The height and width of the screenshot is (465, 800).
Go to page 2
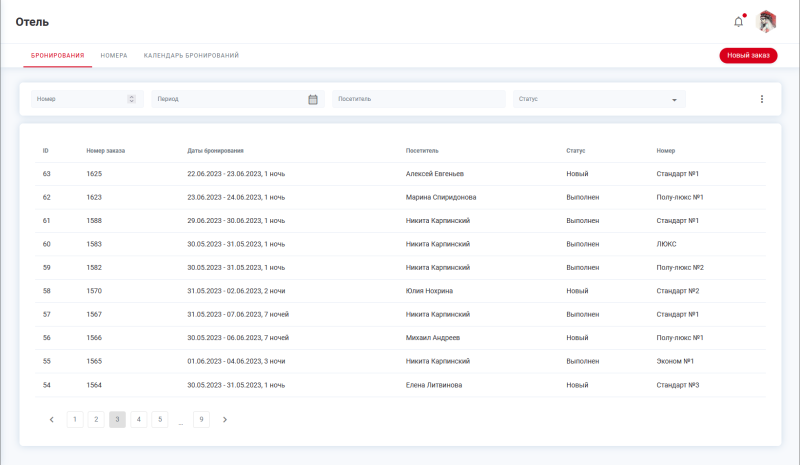[x=96, y=420]
